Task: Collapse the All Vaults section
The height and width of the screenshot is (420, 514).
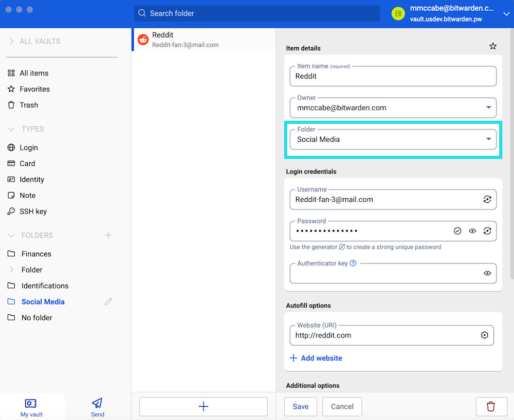Action: coord(11,41)
